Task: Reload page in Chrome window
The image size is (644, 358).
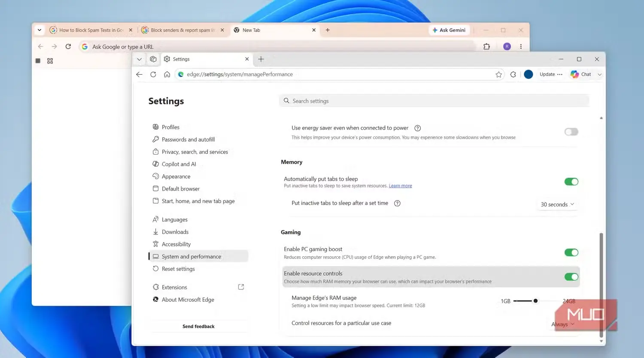Action: point(68,46)
